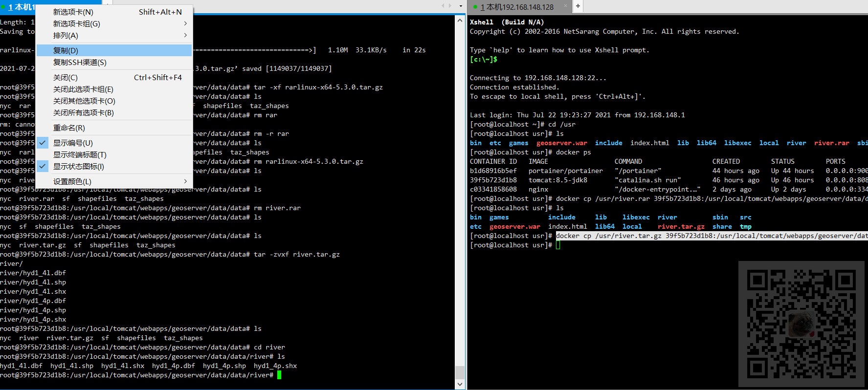
Task: Click the '[c:\~]$' local prompt
Action: coord(484,59)
